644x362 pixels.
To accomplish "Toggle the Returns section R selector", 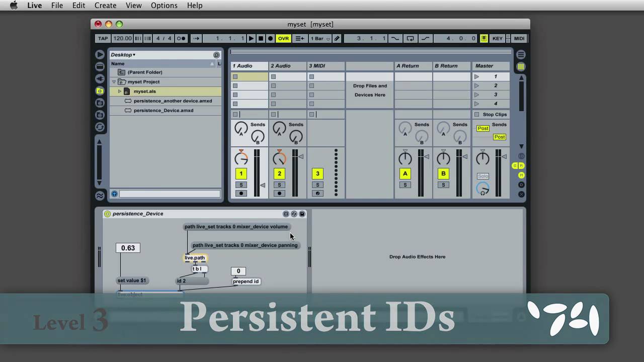I will [x=522, y=166].
